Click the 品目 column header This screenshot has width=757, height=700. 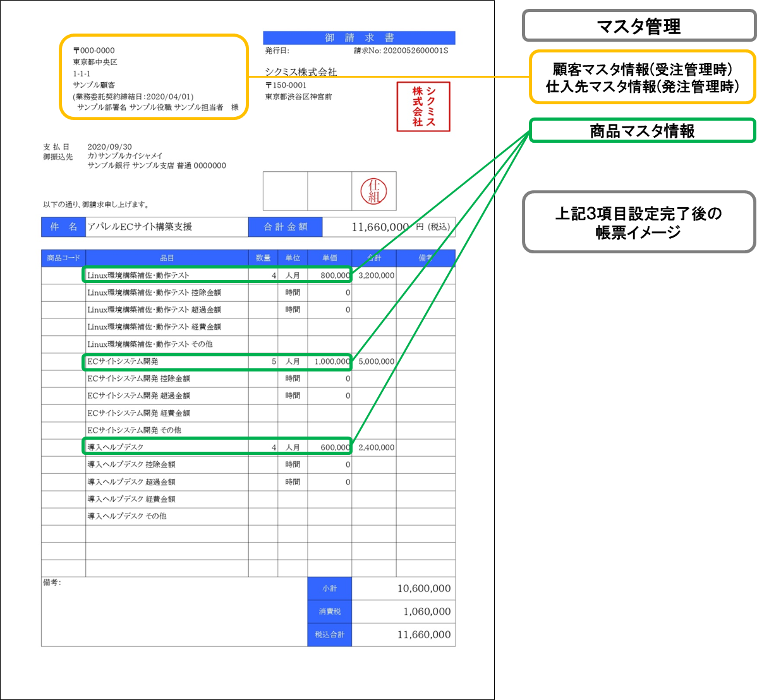pos(167,258)
